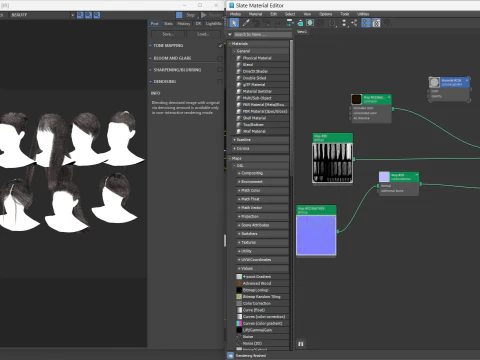
Task: Switch to Post tab in frame buffer
Action: click(155, 24)
